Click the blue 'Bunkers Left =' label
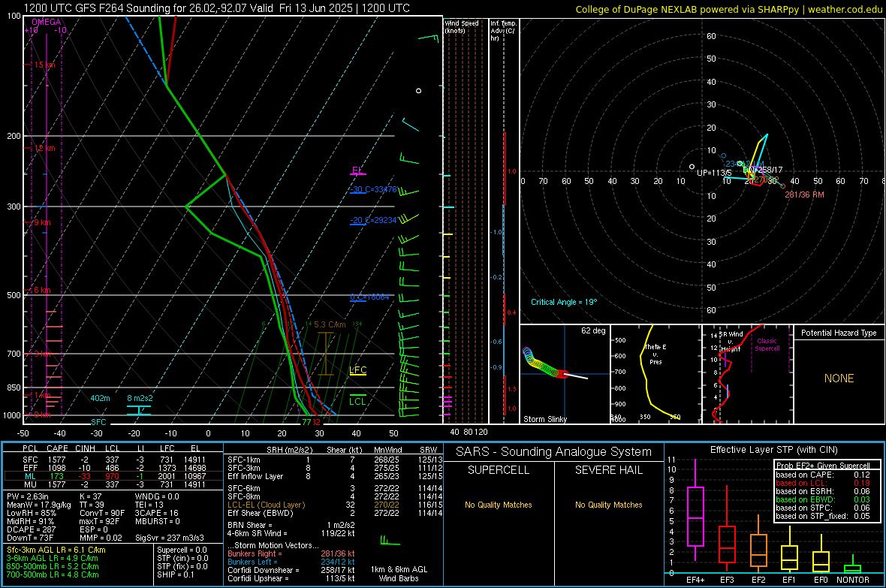This screenshot has width=886, height=588. point(252,562)
